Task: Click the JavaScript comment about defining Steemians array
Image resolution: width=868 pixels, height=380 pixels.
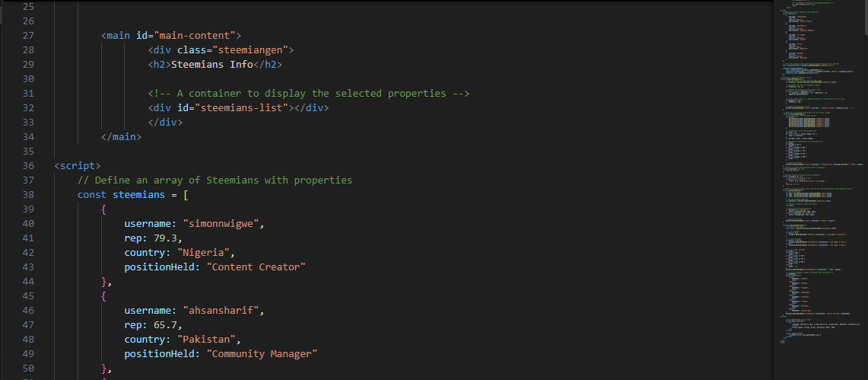Action: tap(215, 180)
